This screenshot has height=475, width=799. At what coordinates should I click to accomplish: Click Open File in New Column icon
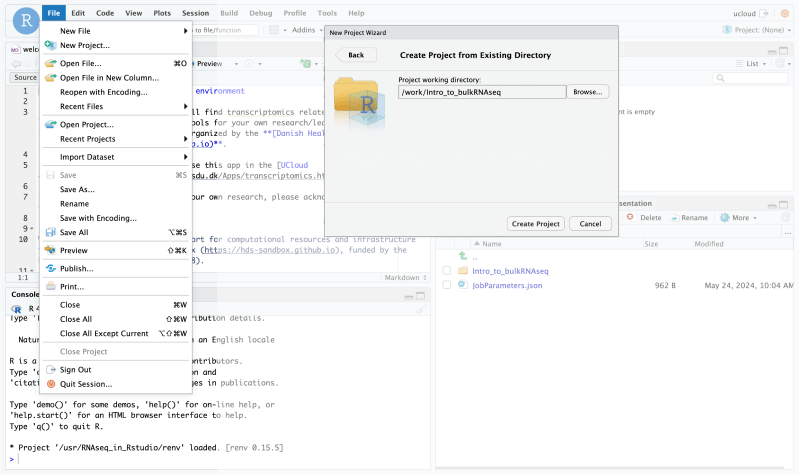coord(50,78)
